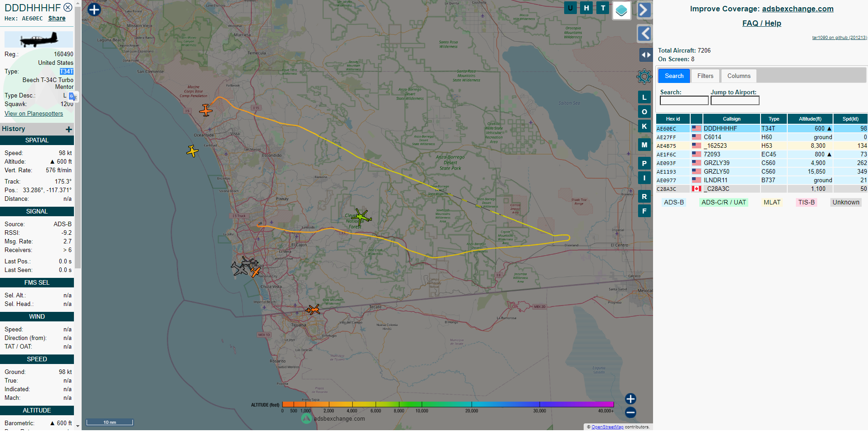Select the 72093 aircraft row
The width and height of the screenshot is (868, 432).
click(762, 155)
